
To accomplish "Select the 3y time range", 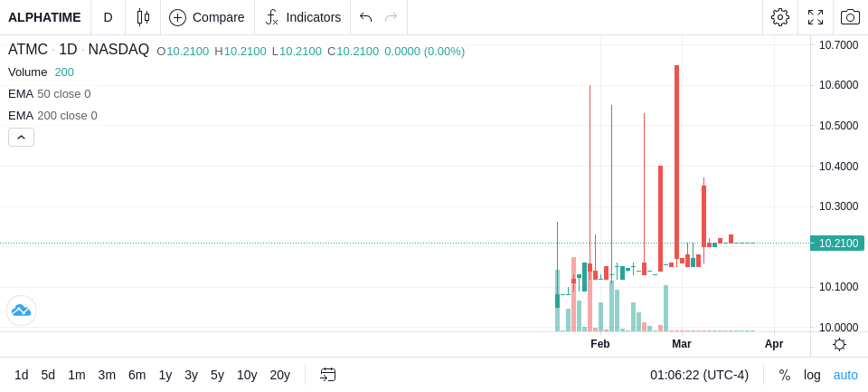I will pos(191,376).
